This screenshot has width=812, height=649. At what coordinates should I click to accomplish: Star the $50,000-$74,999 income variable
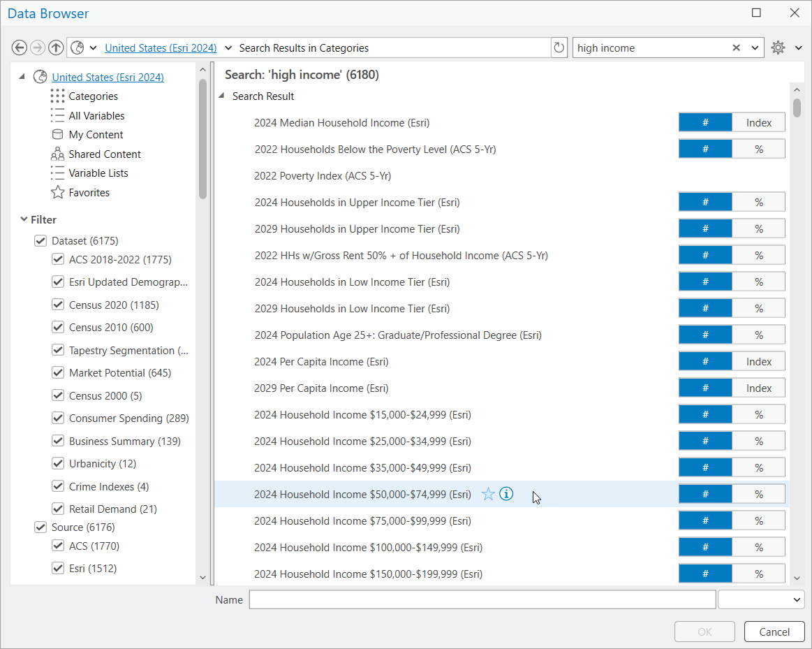point(488,494)
